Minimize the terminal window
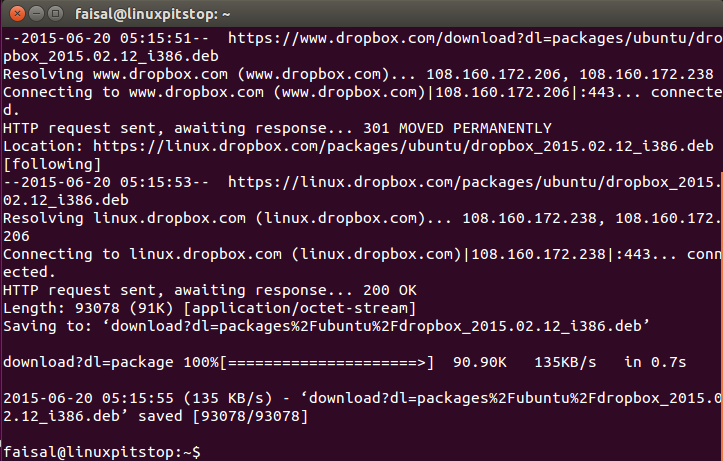This screenshot has height=461, width=723. point(36,13)
